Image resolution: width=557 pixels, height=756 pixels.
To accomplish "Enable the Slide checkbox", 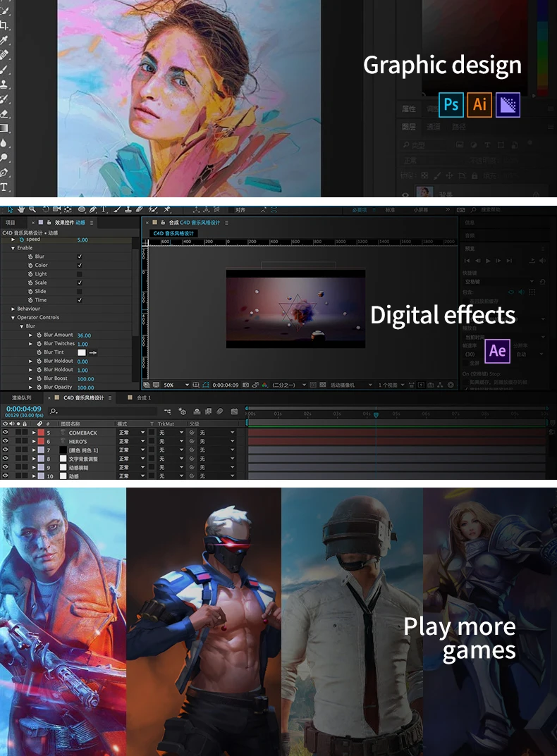I will [80, 292].
